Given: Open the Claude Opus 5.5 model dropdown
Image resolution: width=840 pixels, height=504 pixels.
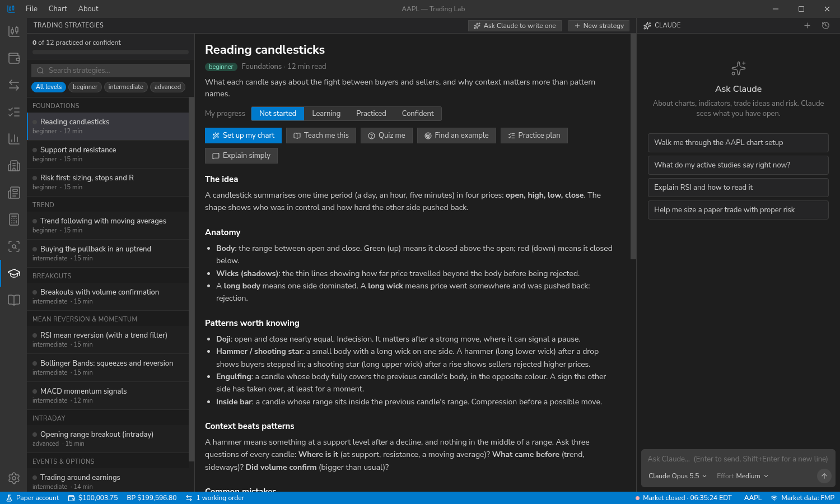Looking at the screenshot, I should tap(678, 476).
